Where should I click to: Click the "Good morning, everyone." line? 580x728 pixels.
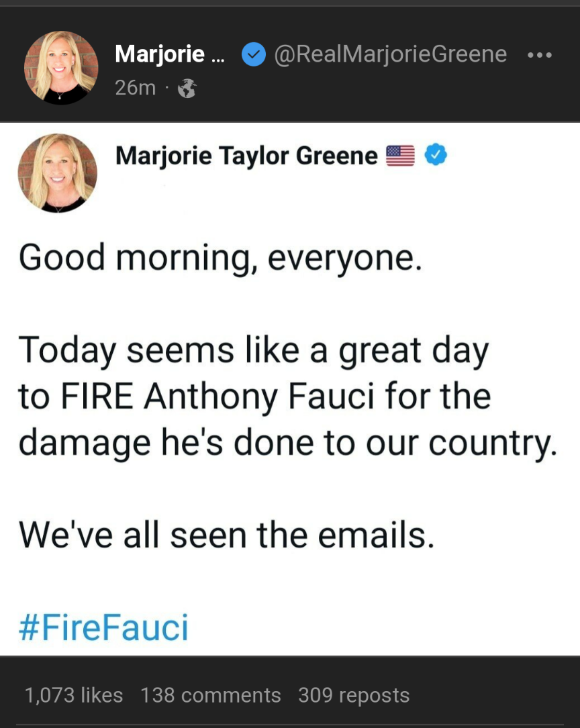coord(220,258)
